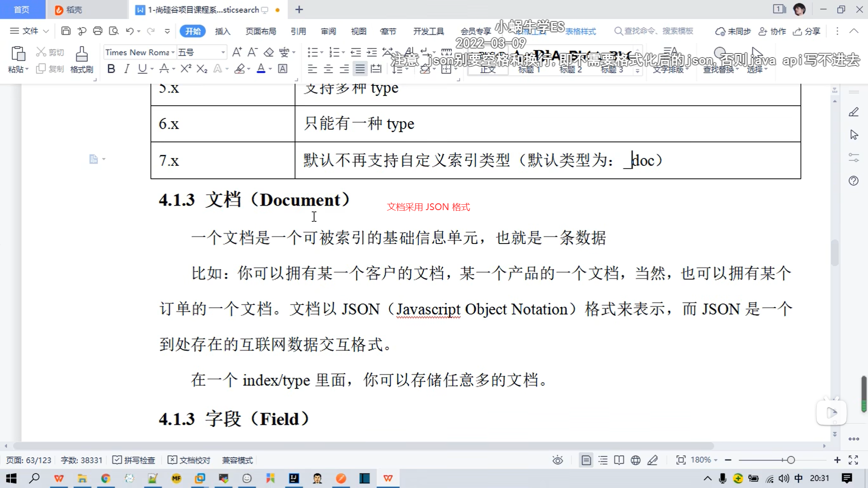Click the Bold formatting icon
The image size is (868, 488).
tap(111, 69)
